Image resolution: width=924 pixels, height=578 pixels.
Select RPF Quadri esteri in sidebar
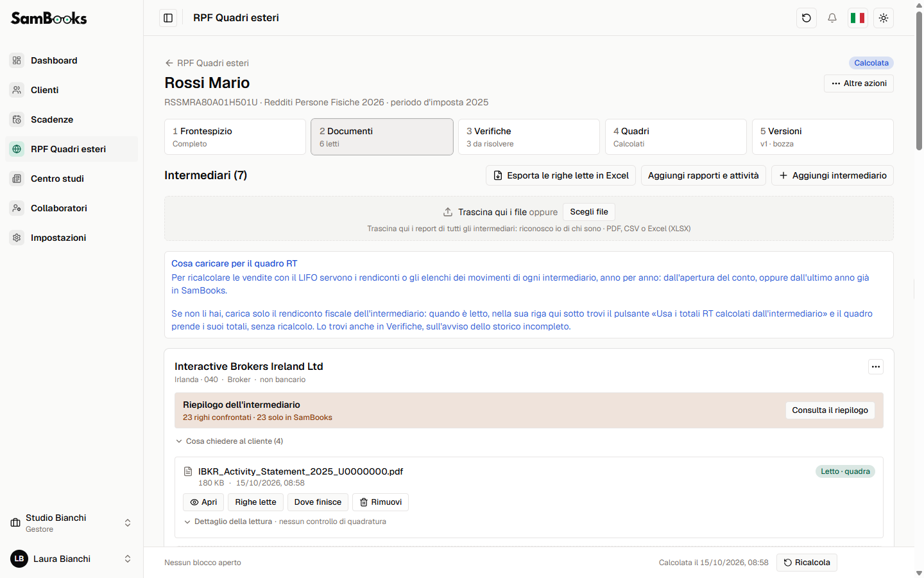pos(71,149)
